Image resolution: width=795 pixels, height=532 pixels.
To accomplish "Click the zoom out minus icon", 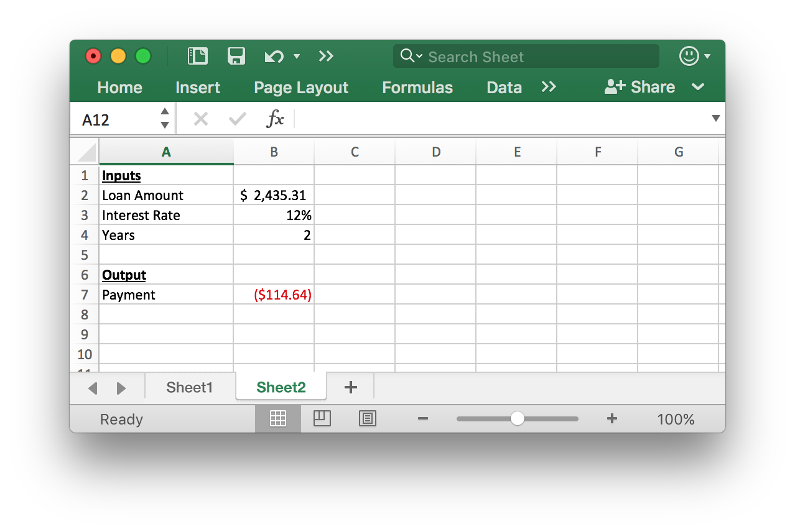I will click(x=423, y=419).
